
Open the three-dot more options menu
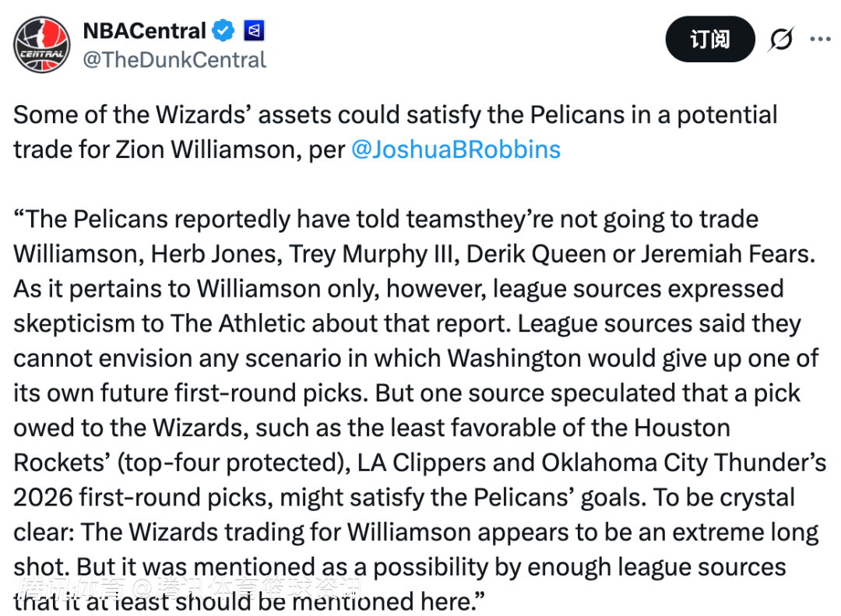pos(820,39)
